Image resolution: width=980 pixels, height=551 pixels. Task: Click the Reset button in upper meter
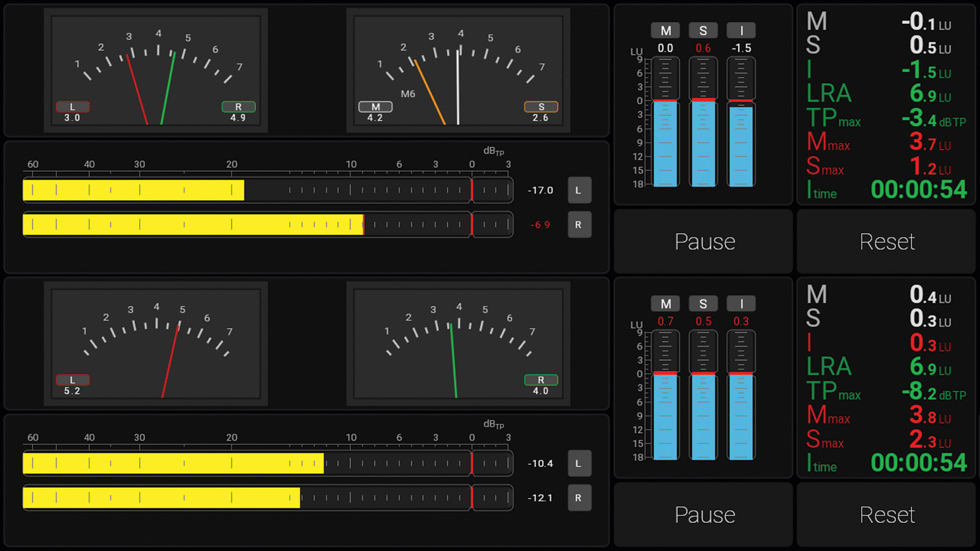tap(886, 242)
